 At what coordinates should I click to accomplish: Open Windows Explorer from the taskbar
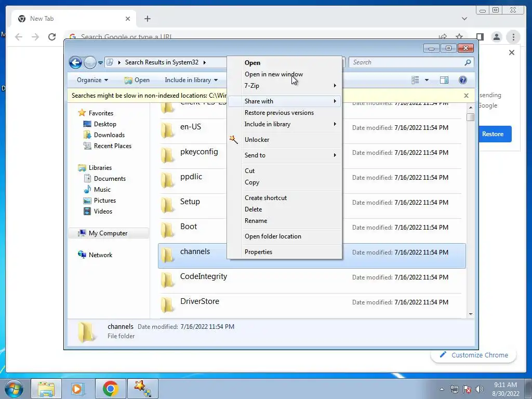pos(46,389)
